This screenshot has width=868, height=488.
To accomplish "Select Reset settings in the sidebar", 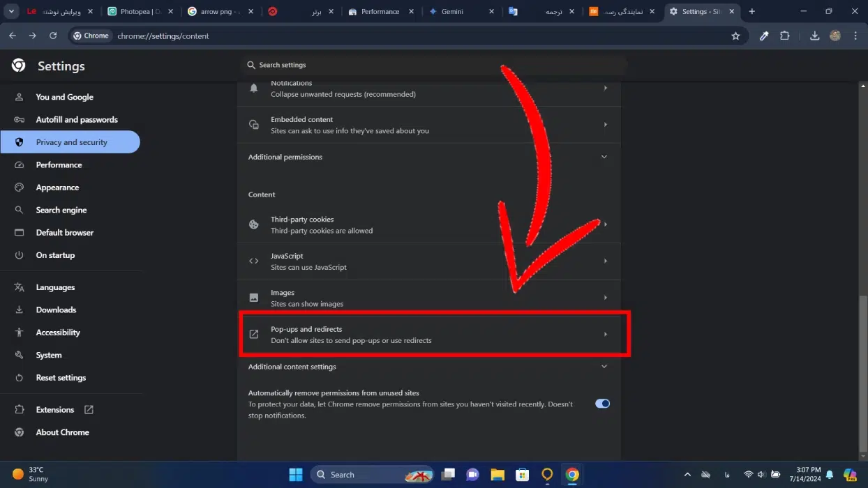I will pyautogui.click(x=61, y=377).
